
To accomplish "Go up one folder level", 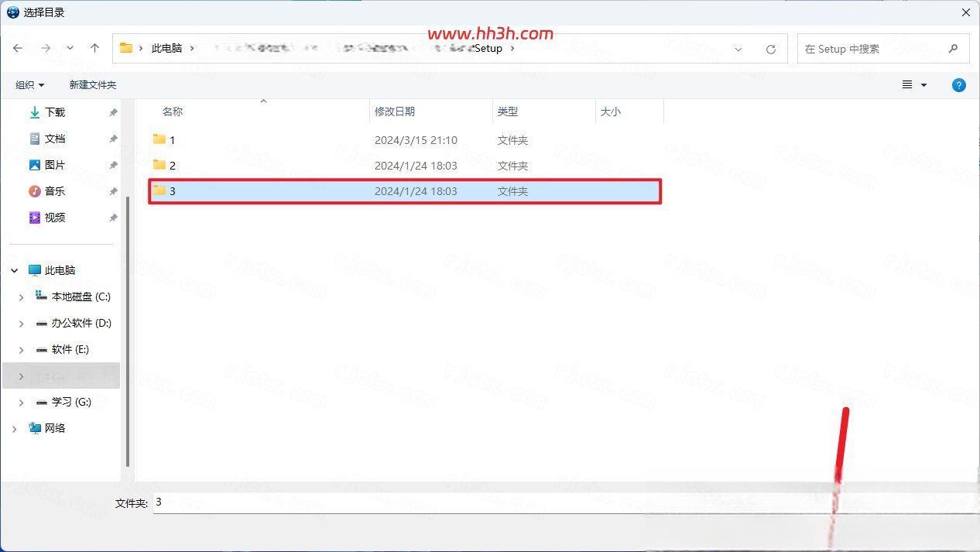I will 95,48.
